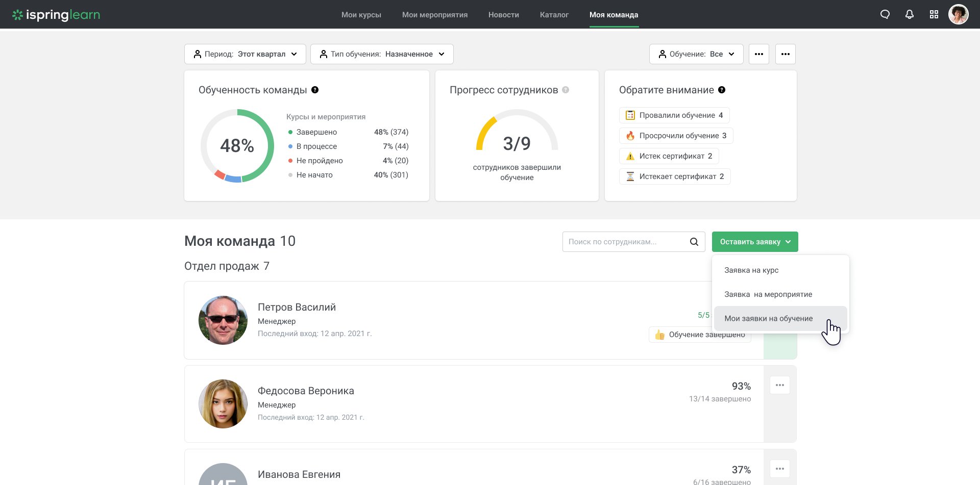The width and height of the screenshot is (980, 485).
Task: Open Тип обучения Назначенное dropdown
Action: pyautogui.click(x=381, y=54)
